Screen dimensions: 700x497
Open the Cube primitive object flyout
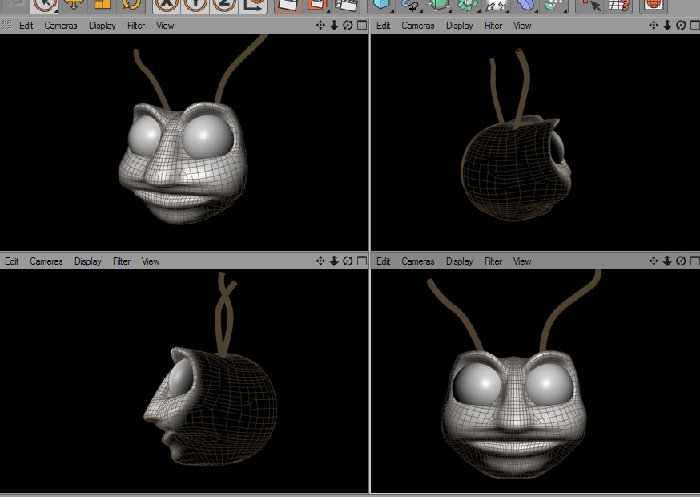381,5
